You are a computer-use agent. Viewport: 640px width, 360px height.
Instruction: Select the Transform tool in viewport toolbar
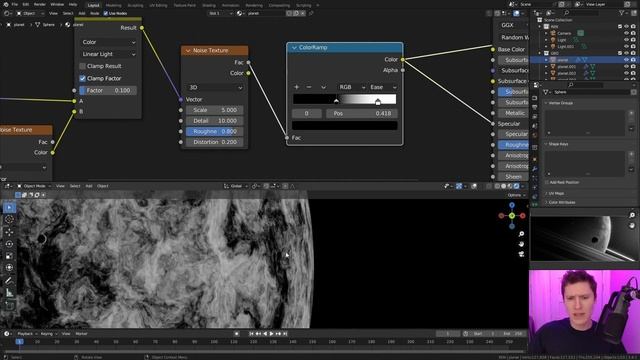(9, 268)
